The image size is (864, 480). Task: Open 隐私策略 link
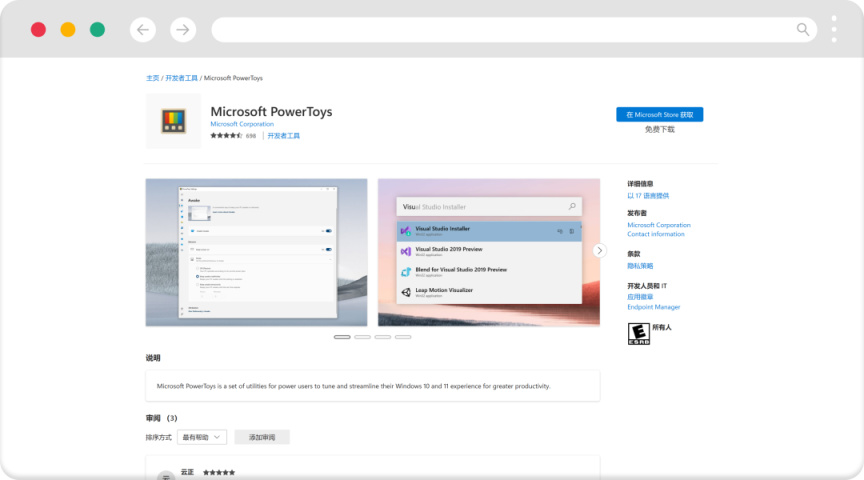tap(640, 266)
